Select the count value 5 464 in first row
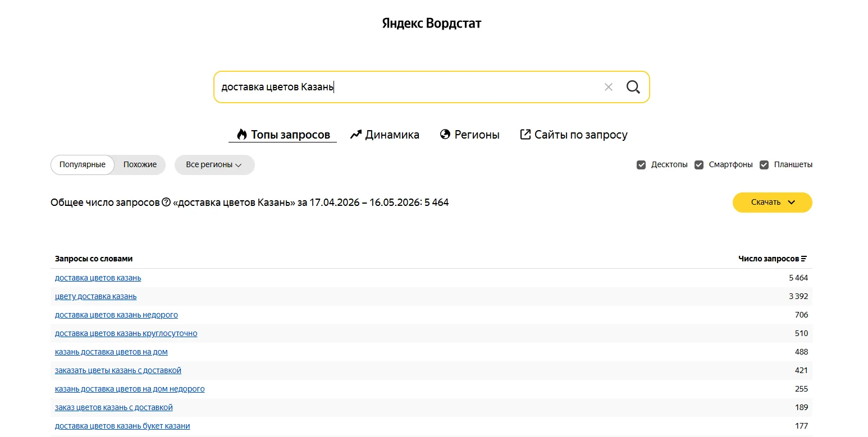Viewport: 868px width, 437px height. coord(798,278)
